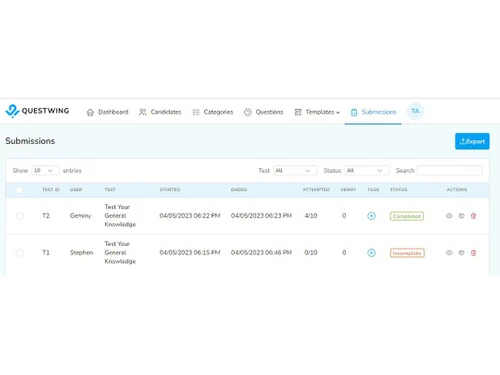Viewport: 500px width, 375px height.
Task: Delete the T2 Geminy submission
Action: [473, 216]
